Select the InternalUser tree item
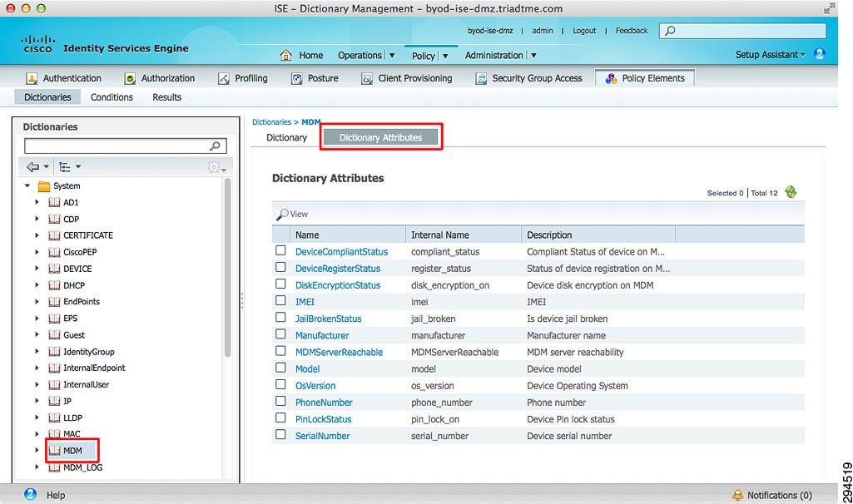Screen dimensions: 853x504 [86, 384]
